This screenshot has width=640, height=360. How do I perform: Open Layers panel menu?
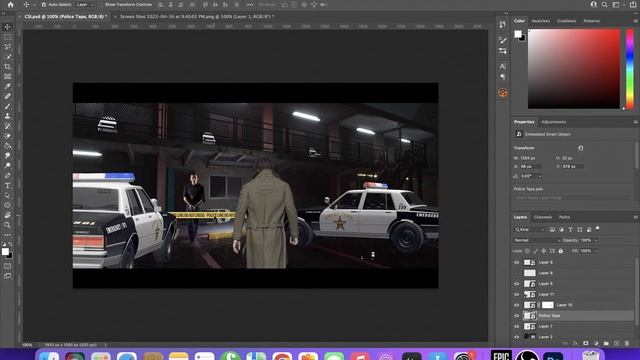click(x=635, y=217)
